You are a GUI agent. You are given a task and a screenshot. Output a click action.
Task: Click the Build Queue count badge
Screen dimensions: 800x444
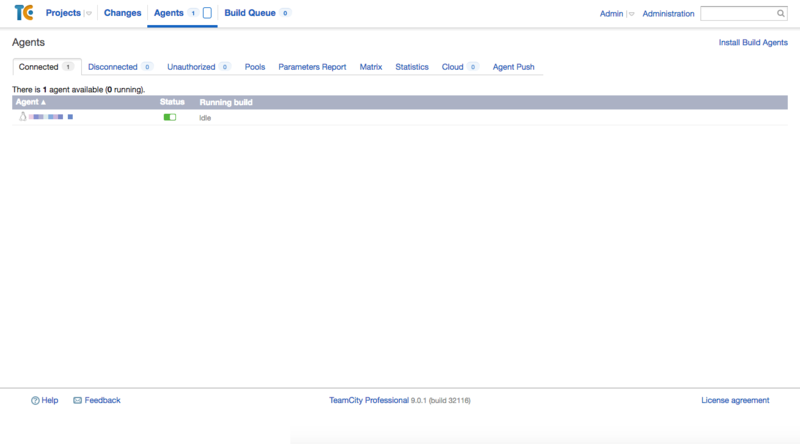[x=285, y=13]
